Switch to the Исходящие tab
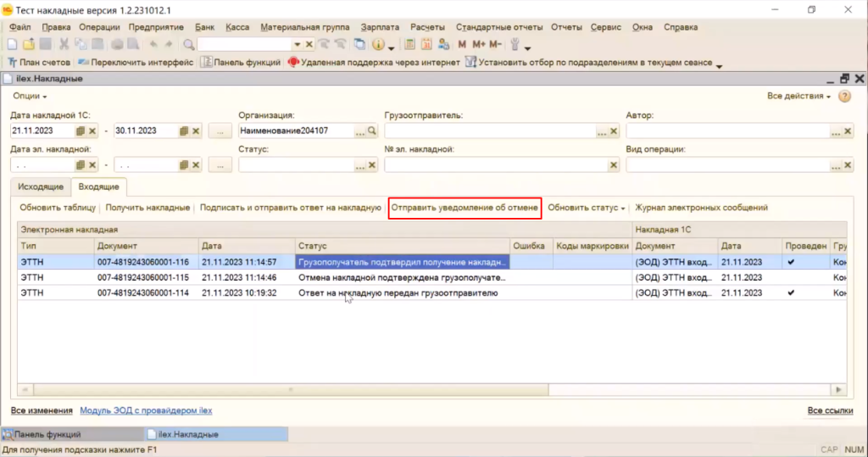Viewport: 868px width, 457px height. coord(41,186)
